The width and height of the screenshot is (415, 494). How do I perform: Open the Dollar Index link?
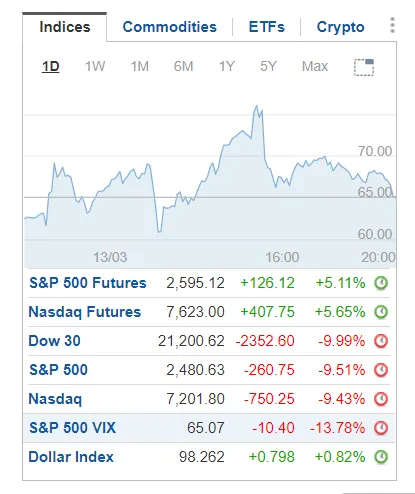pyautogui.click(x=71, y=457)
